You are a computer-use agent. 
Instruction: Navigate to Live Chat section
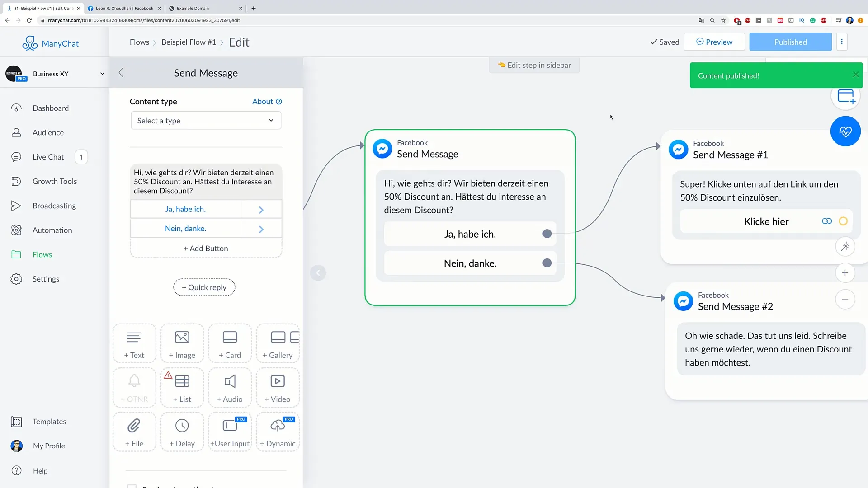coord(48,157)
